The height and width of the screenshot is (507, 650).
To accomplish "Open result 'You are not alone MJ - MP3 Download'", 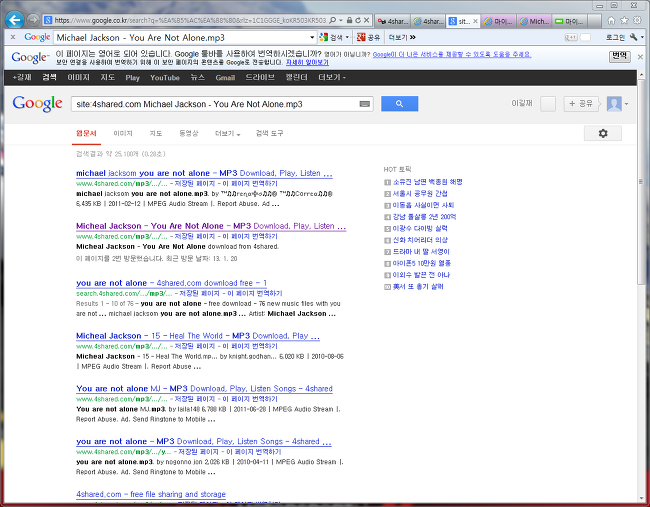I will point(204,388).
